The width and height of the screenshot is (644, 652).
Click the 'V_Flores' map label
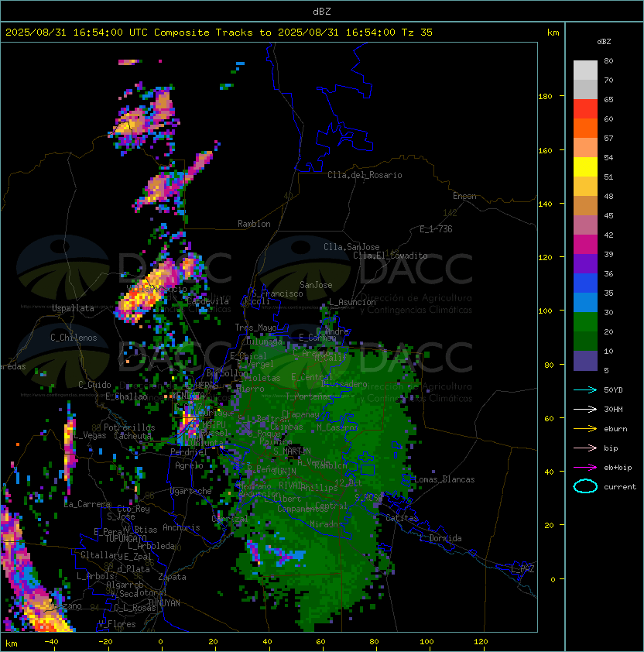(117, 624)
